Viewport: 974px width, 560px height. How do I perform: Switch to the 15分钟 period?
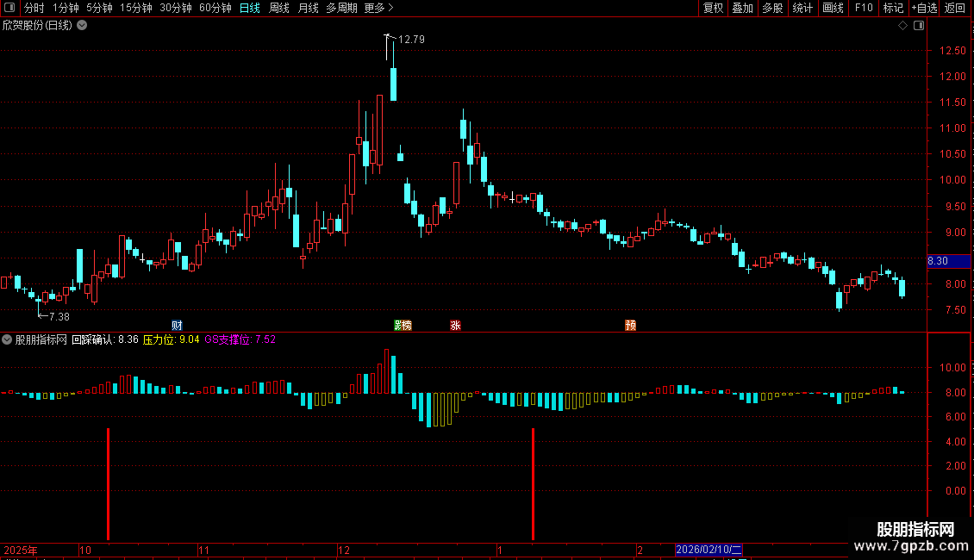point(135,8)
